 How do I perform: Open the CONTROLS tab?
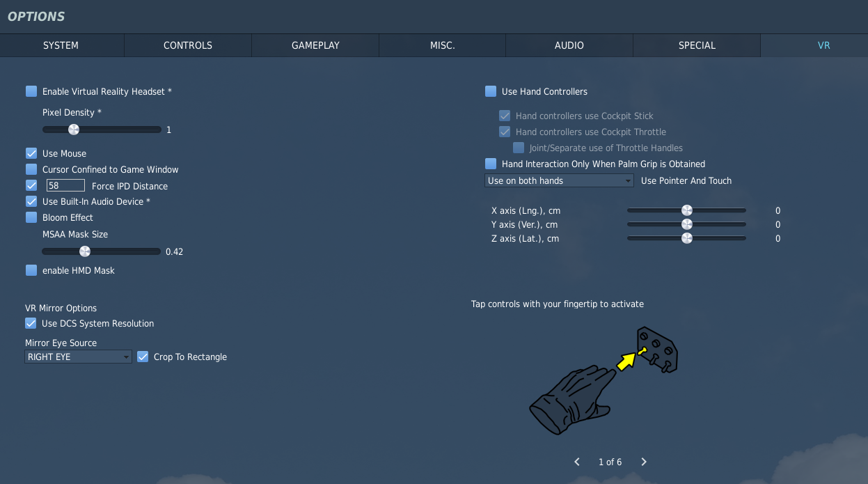(x=188, y=45)
